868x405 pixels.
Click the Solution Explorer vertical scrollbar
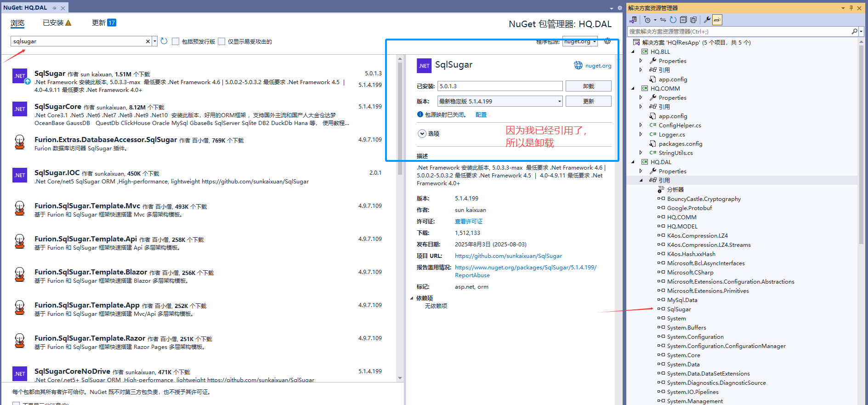coord(861,145)
